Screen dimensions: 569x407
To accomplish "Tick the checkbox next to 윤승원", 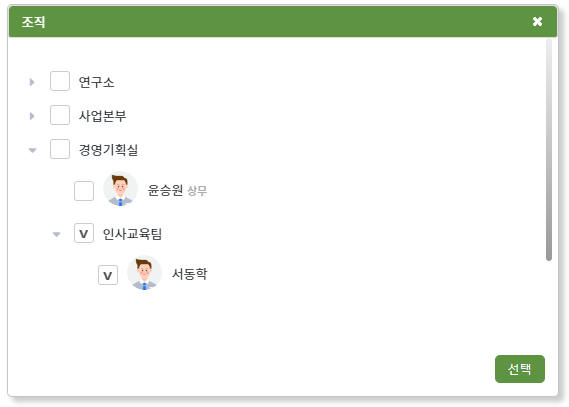I will (84, 191).
